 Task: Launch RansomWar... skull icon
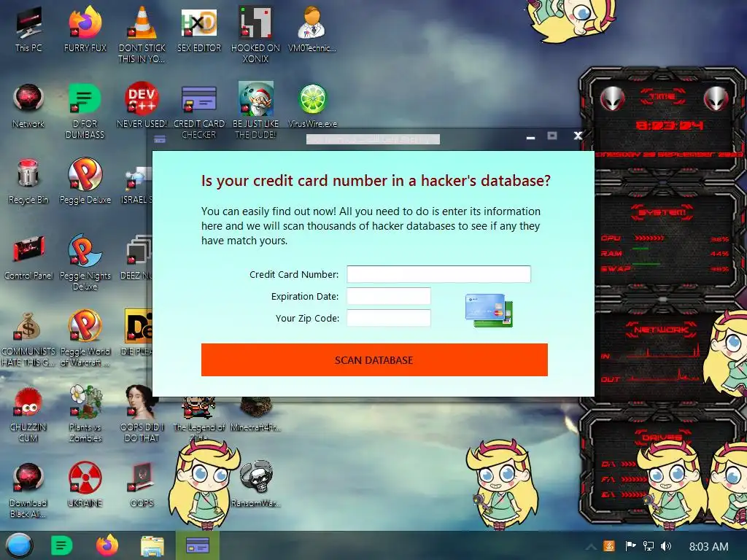[256, 483]
